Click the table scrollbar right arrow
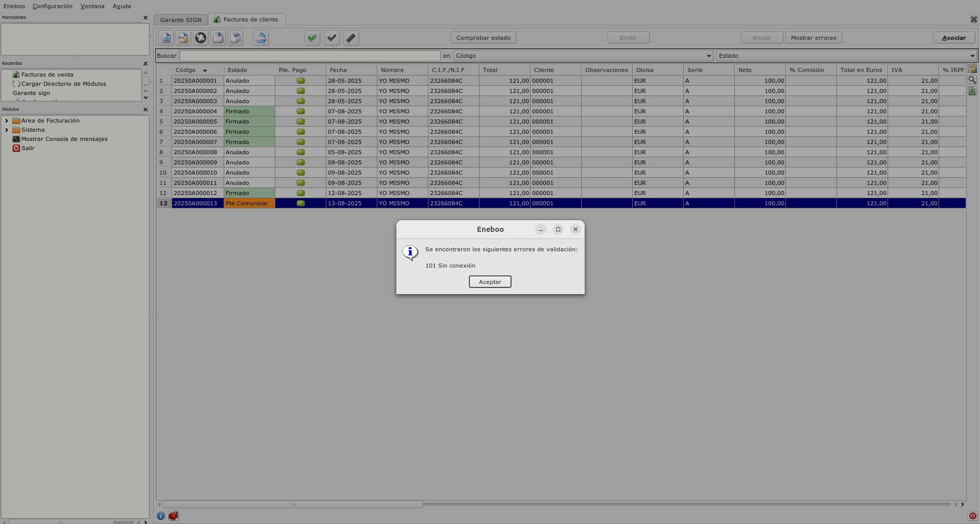The image size is (980, 524). [x=963, y=504]
